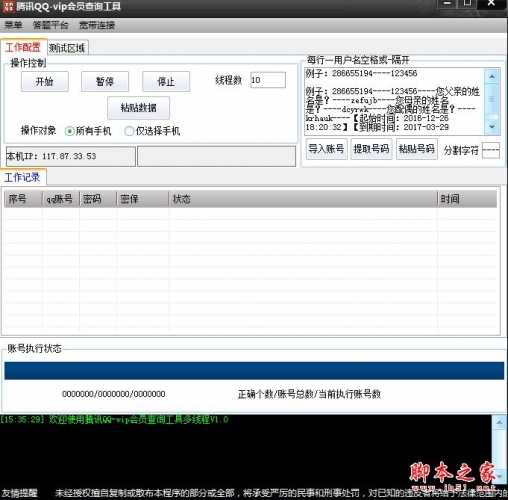Click the 停止 button

point(166,81)
